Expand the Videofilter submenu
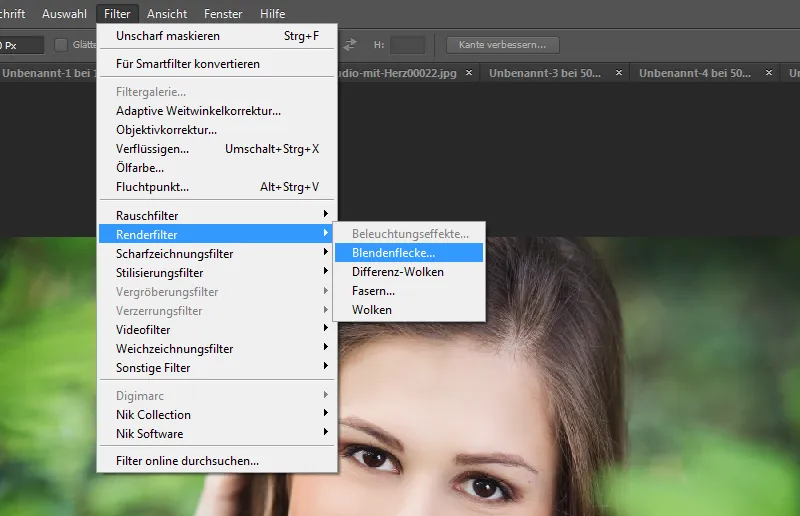Image resolution: width=800 pixels, height=516 pixels. [x=217, y=330]
